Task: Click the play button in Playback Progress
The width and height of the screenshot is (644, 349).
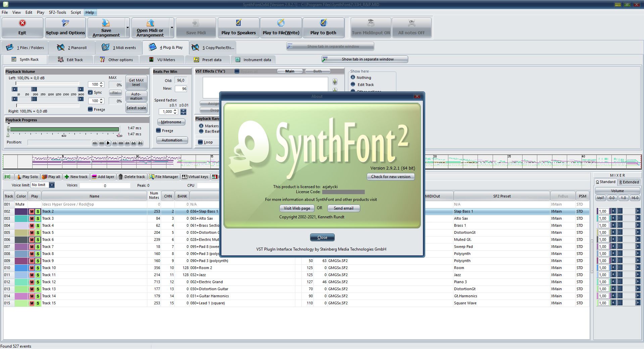Action: pos(108,143)
